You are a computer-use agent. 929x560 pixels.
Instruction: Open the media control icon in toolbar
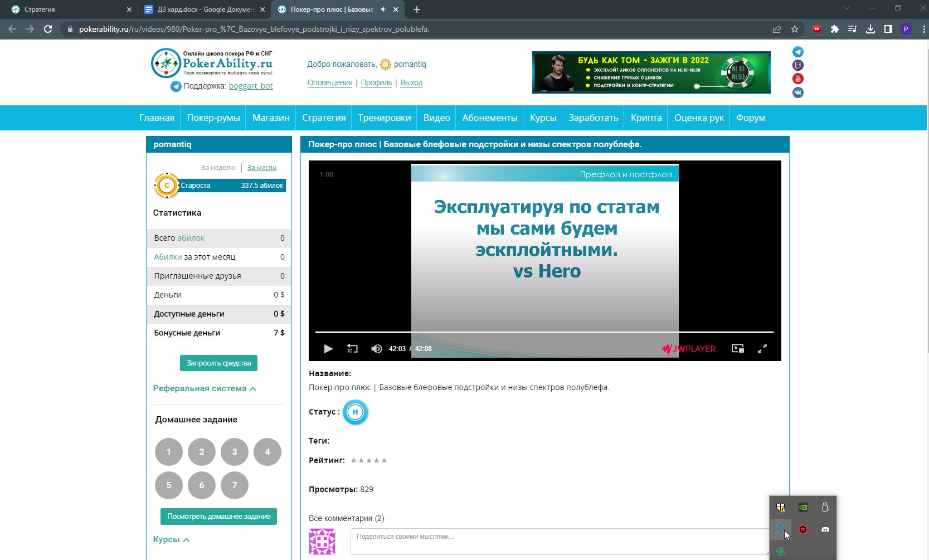(853, 29)
